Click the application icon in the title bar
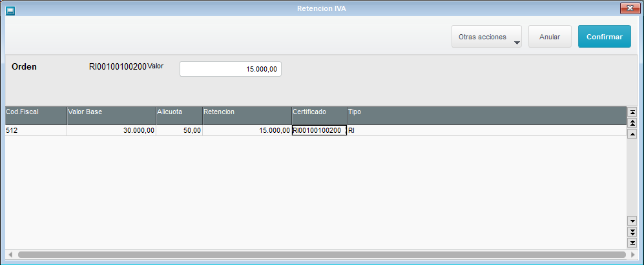Viewport: 644px width, 265px height. point(10,10)
